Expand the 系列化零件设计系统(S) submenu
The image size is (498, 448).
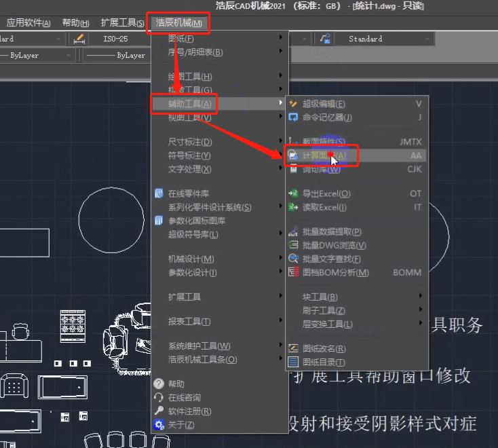click(x=219, y=208)
